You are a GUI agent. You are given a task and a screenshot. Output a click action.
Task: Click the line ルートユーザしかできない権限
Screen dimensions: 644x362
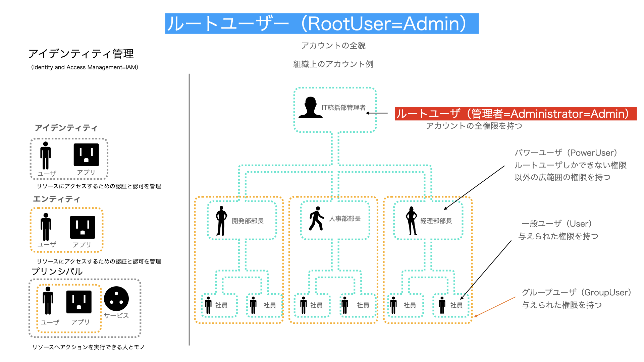pyautogui.click(x=571, y=165)
